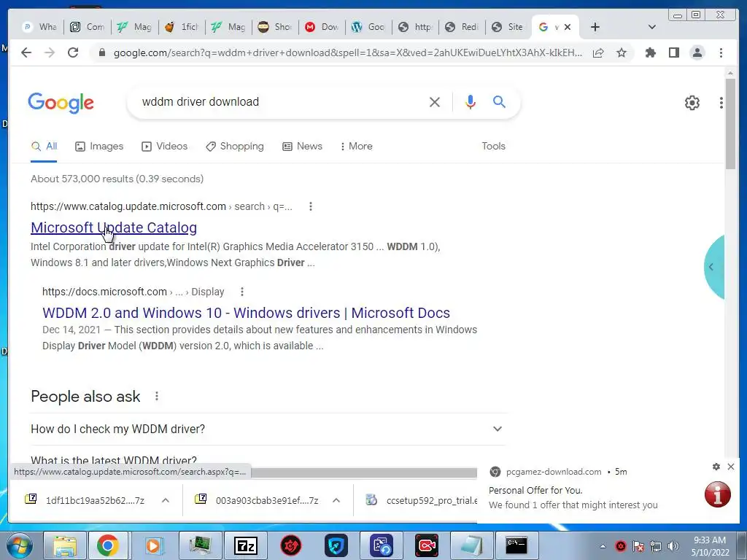Open Chrome three-dot menu
The width and height of the screenshot is (747, 560).
[x=721, y=52]
